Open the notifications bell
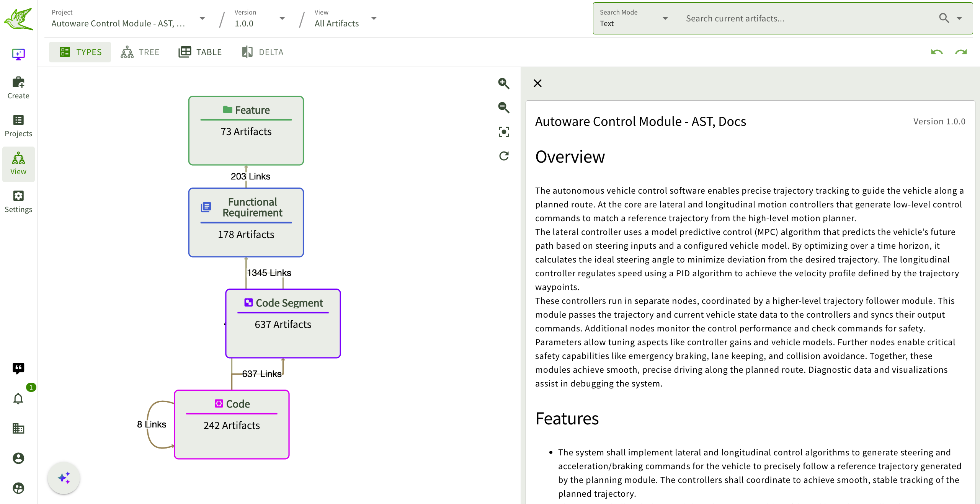The image size is (980, 504). click(x=18, y=399)
